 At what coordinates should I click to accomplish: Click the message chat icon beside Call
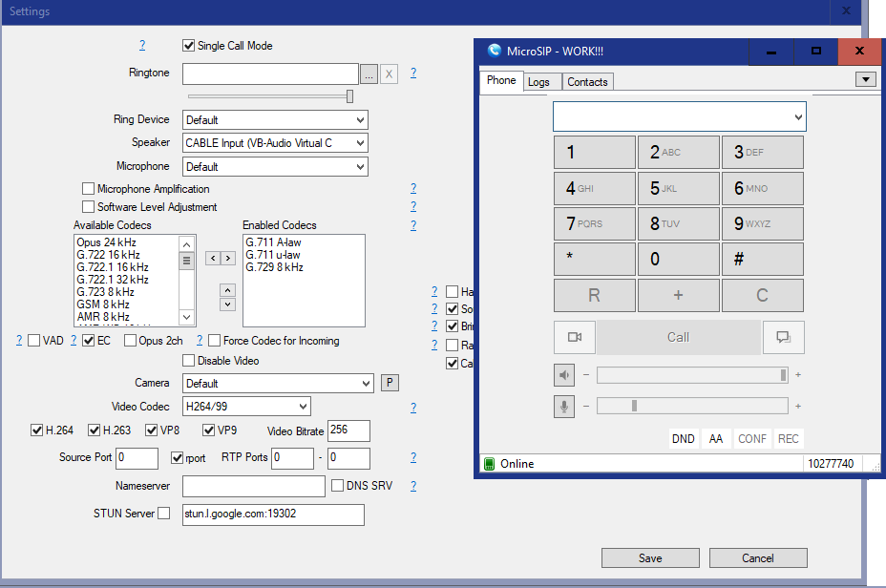click(783, 337)
